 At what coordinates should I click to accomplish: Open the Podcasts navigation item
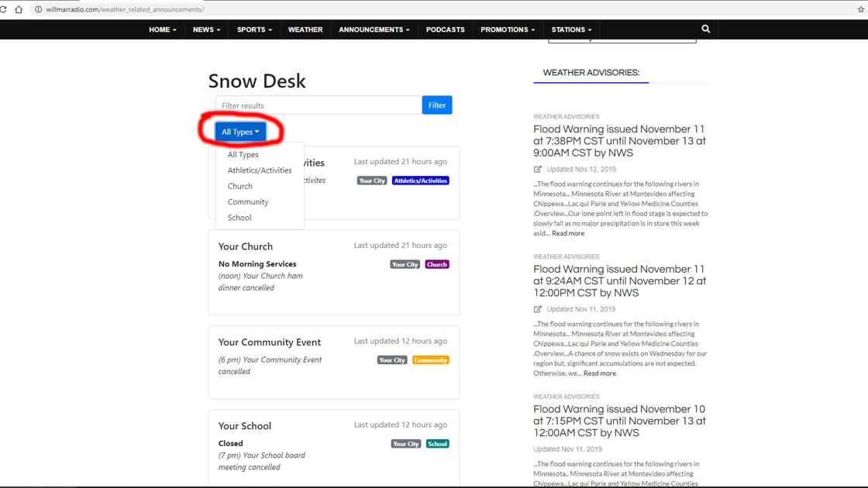pyautogui.click(x=446, y=29)
